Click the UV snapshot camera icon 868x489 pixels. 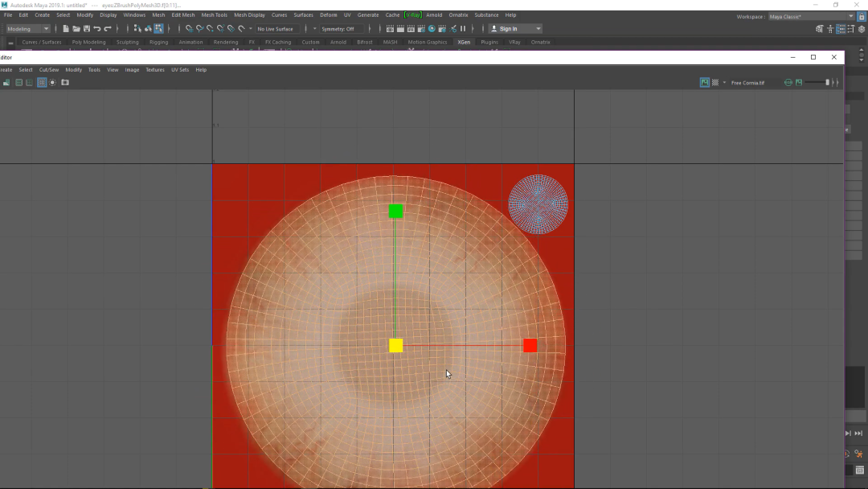tap(65, 82)
